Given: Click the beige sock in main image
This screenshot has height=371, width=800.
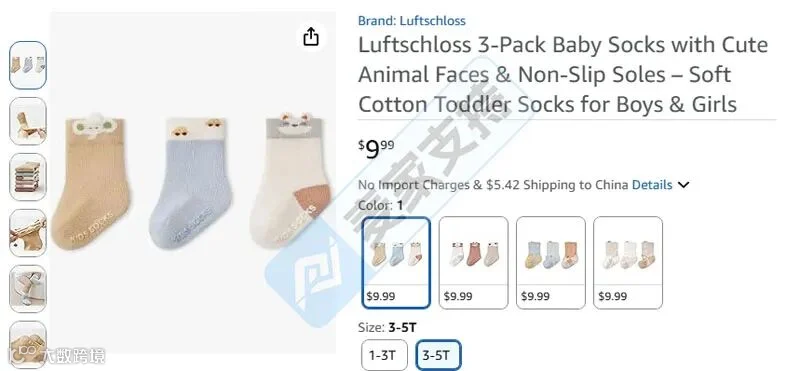Looking at the screenshot, I should coord(91,181).
